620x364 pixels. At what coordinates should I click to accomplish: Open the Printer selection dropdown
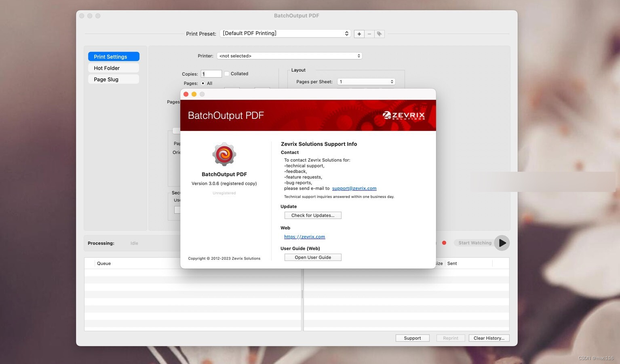pos(289,56)
